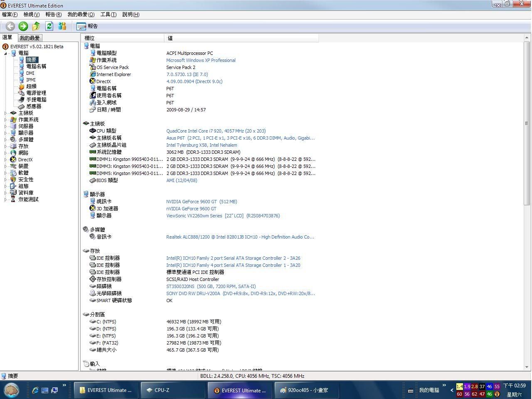
Task: Open the 工具(T) menu
Action: [x=108, y=15]
